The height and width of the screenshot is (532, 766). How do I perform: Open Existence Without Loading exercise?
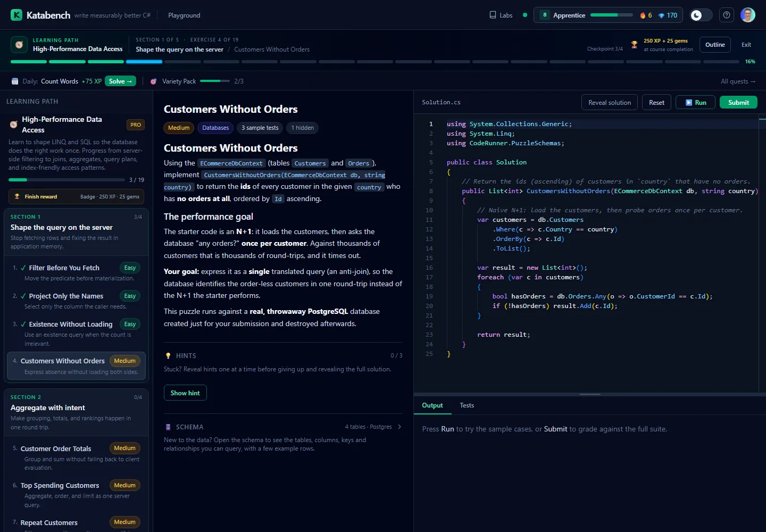(76, 333)
